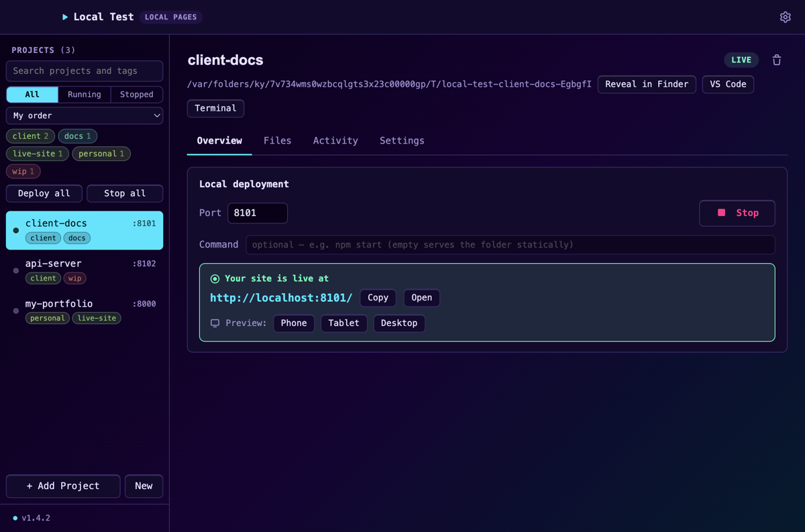The image size is (805, 532).
Task: Click the pink stop square icon
Action: tap(722, 213)
